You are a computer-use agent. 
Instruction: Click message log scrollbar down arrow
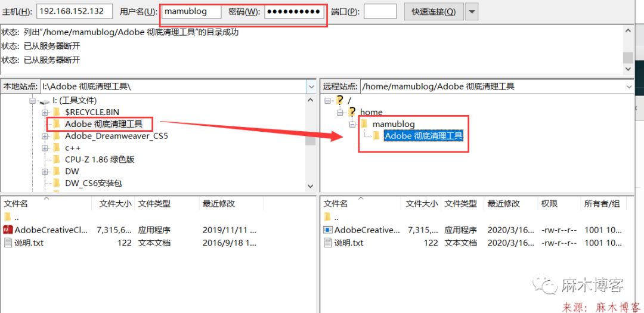[627, 69]
